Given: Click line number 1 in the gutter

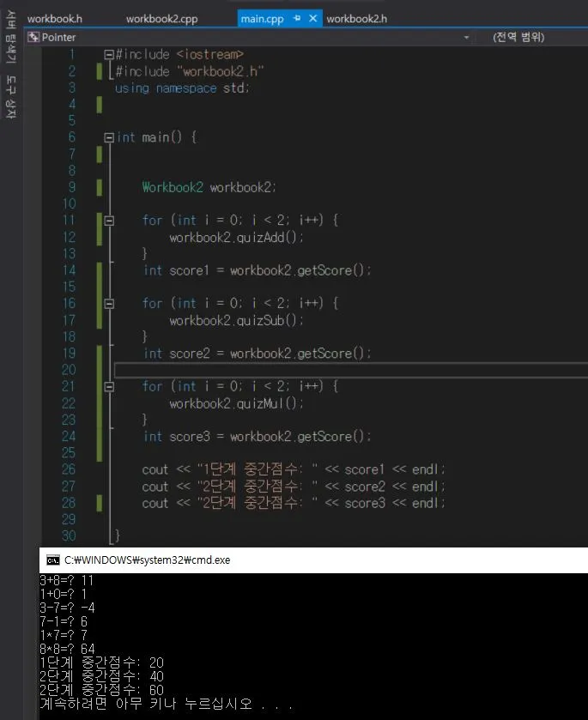Looking at the screenshot, I should pos(71,54).
